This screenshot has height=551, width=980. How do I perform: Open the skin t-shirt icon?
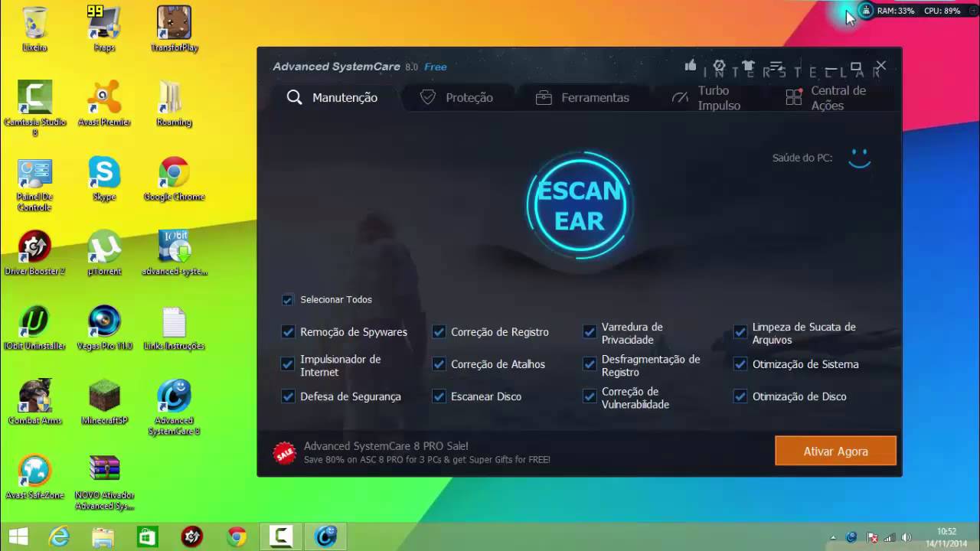tap(748, 66)
